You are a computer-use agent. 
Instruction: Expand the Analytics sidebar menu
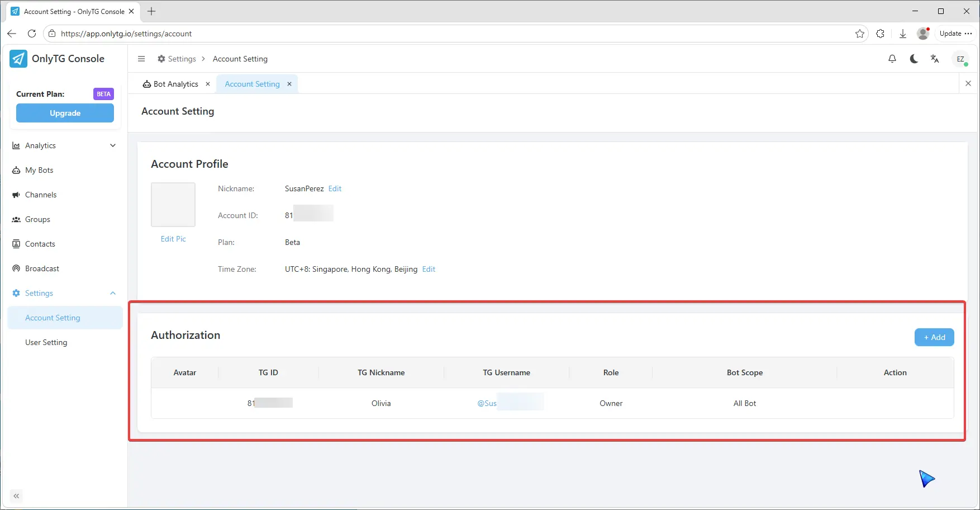point(64,145)
